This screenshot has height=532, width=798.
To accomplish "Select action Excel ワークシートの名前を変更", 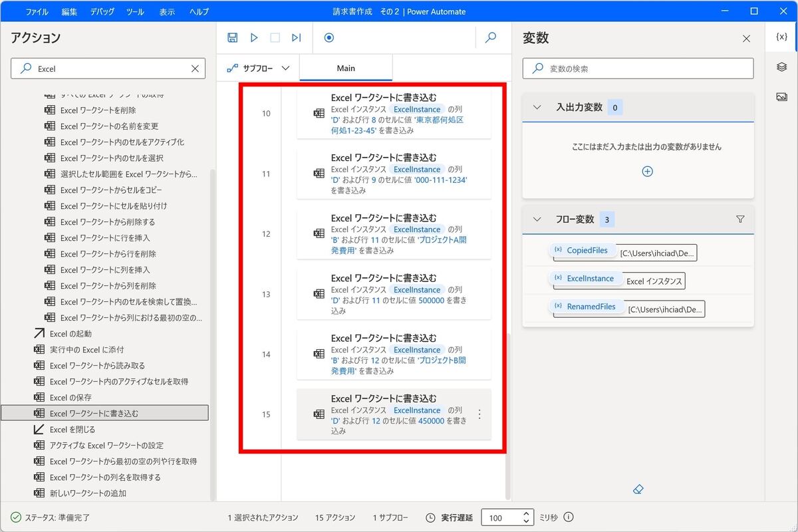I will pos(110,126).
